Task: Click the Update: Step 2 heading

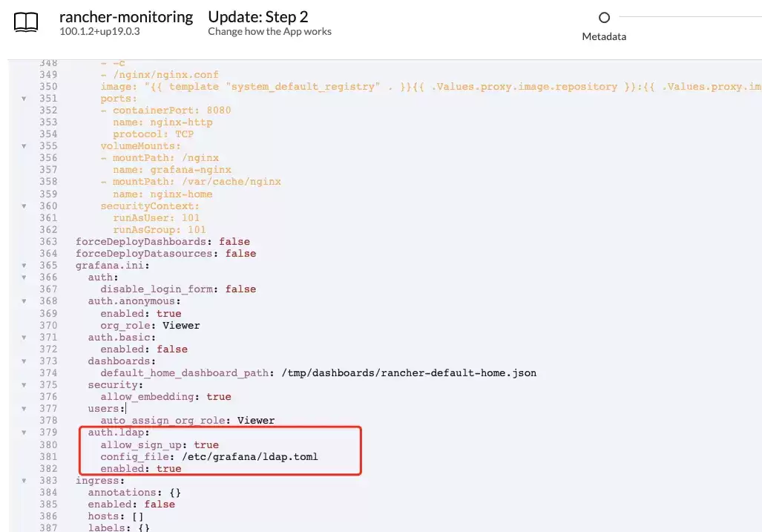Action: (x=258, y=17)
